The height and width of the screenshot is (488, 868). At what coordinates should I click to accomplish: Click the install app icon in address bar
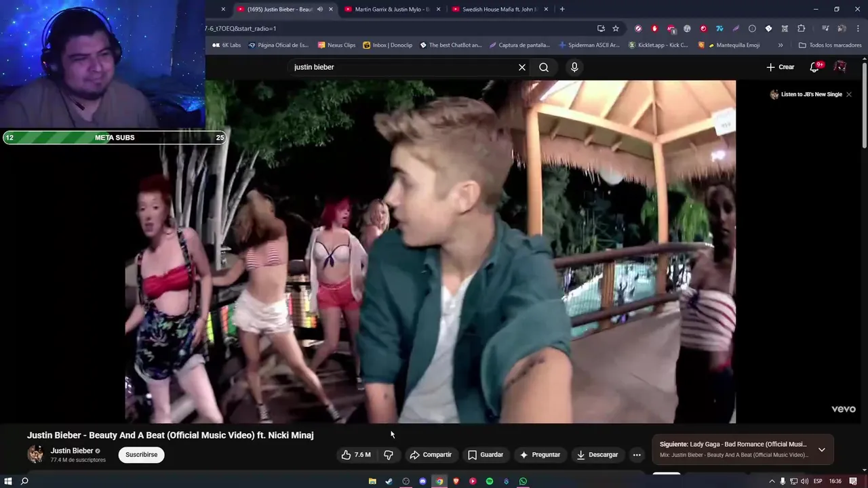click(x=601, y=28)
